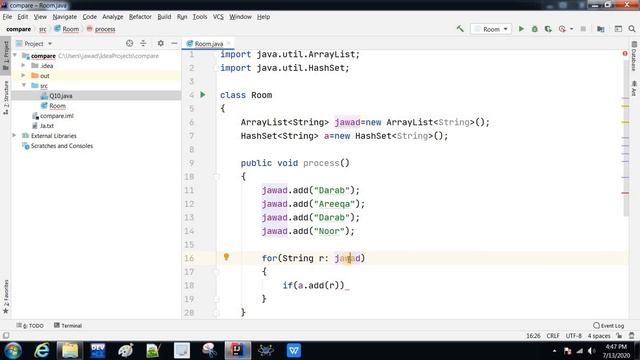Image resolution: width=640 pixels, height=360 pixels.
Task: Open the TODO tool window
Action: (30, 325)
